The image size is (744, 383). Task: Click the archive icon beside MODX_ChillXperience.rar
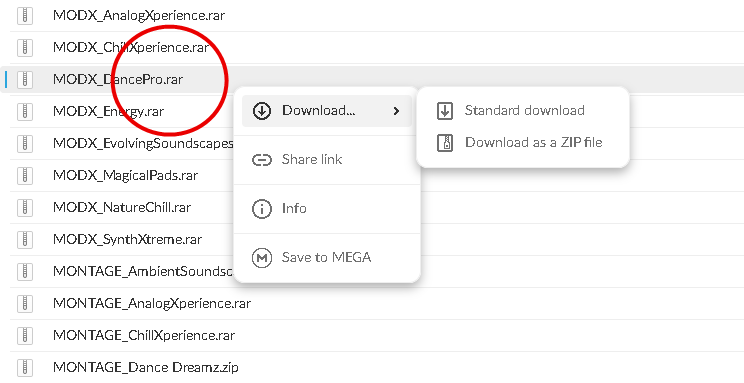pos(25,47)
